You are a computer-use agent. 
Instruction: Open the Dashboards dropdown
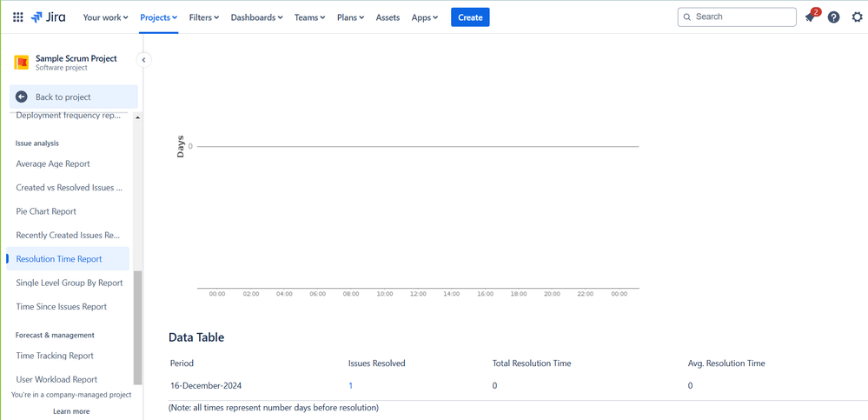pos(257,17)
